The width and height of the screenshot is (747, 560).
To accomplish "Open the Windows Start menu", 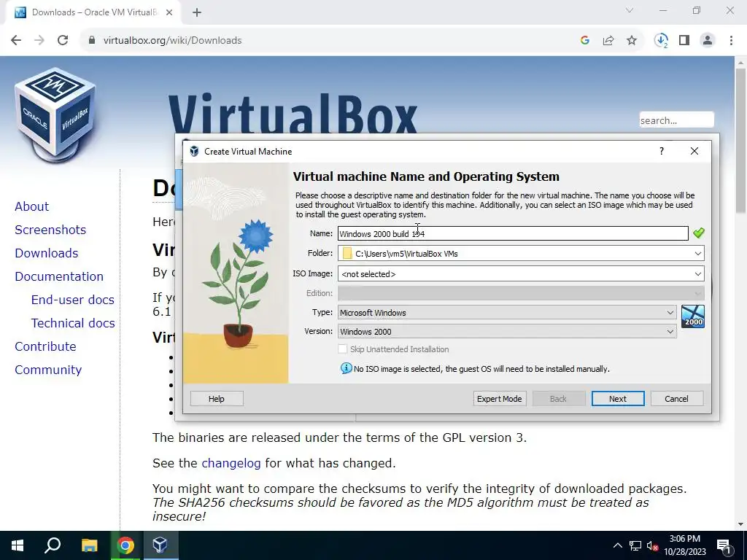I will click(x=18, y=545).
